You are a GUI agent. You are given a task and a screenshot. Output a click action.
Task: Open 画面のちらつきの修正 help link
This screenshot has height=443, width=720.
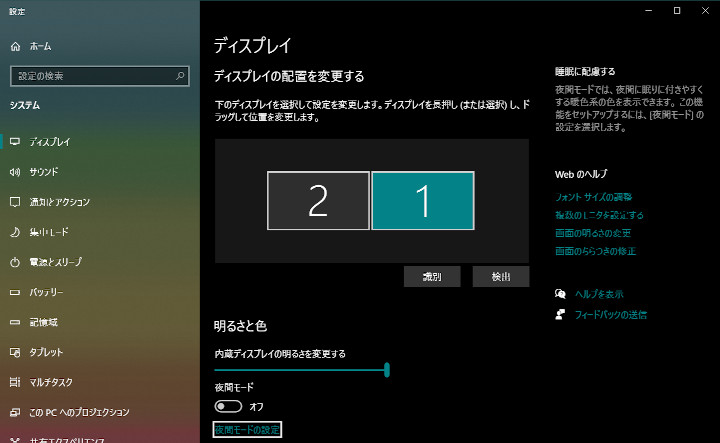[x=595, y=251]
